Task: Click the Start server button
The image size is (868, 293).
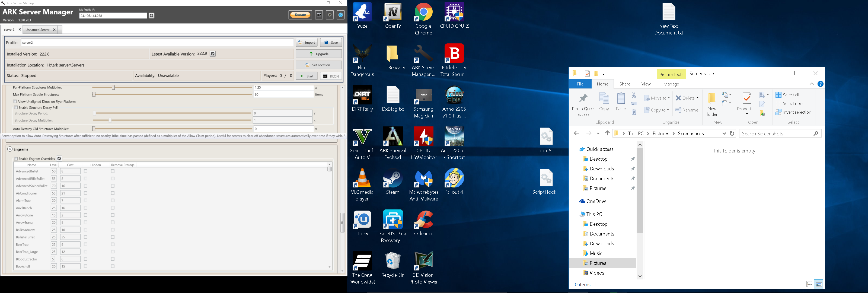Action: point(307,76)
